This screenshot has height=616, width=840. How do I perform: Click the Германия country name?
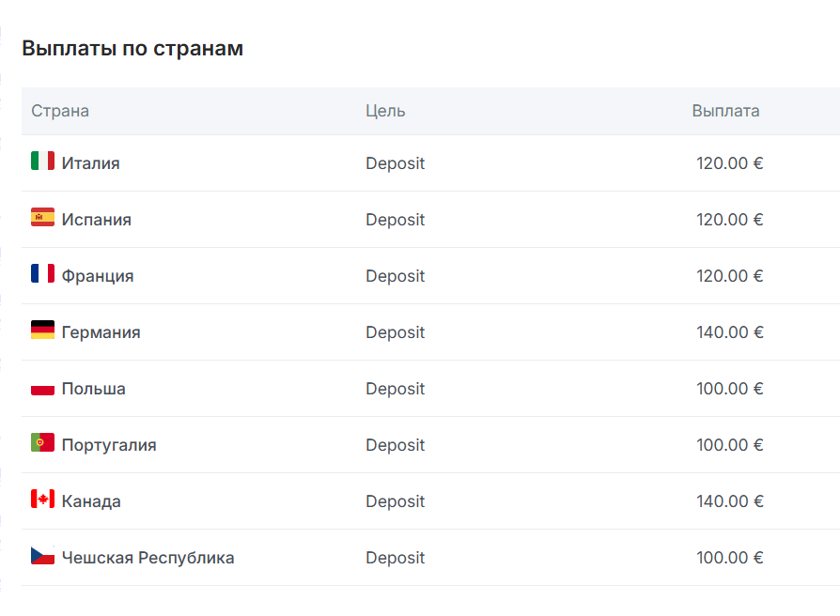pyautogui.click(x=101, y=332)
